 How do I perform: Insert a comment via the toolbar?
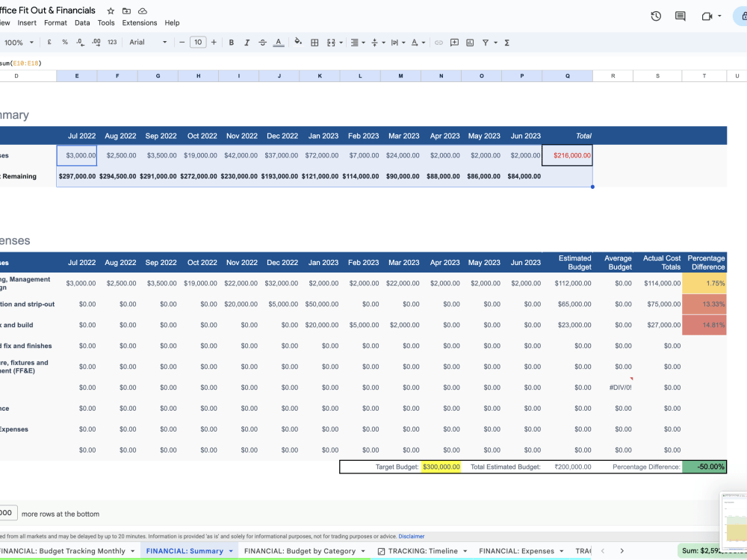click(454, 42)
